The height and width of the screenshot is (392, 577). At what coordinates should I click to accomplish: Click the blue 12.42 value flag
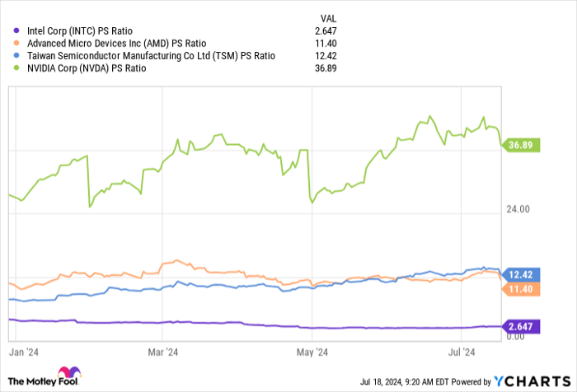point(523,274)
